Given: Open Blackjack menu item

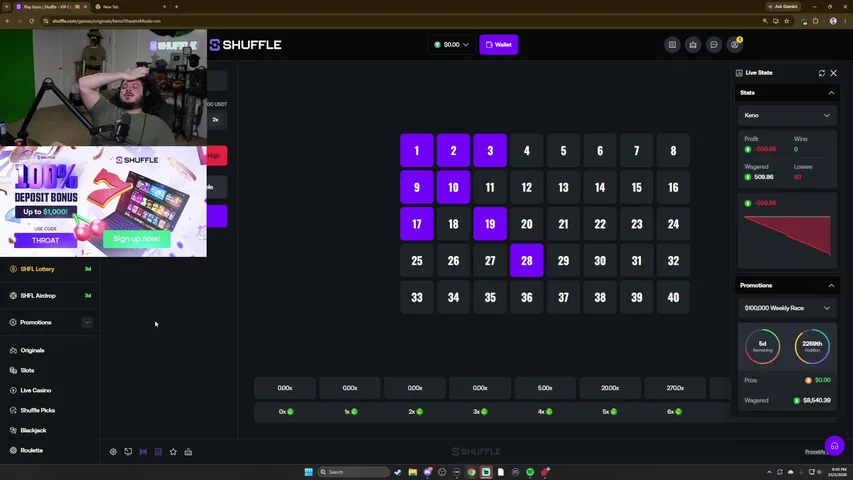Looking at the screenshot, I should pyautogui.click(x=33, y=430).
